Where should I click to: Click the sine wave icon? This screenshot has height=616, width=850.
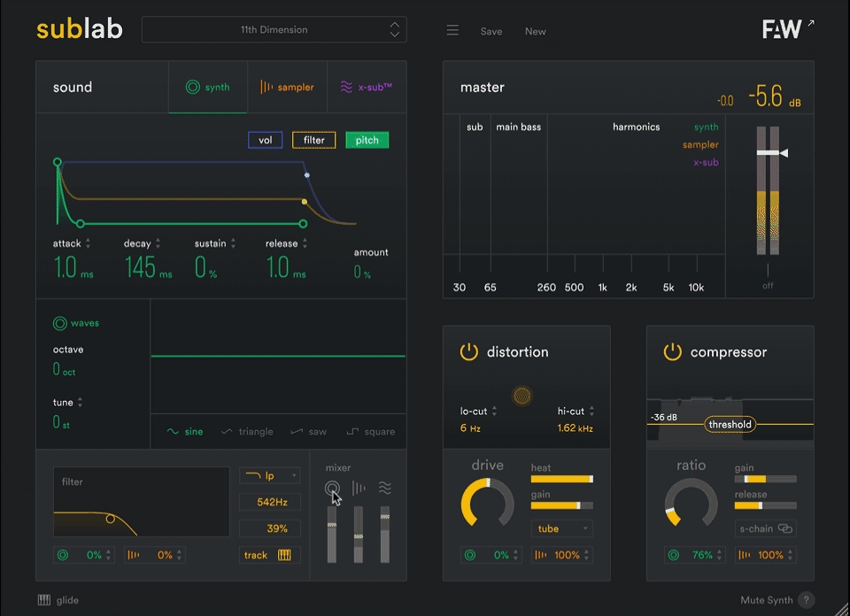173,431
